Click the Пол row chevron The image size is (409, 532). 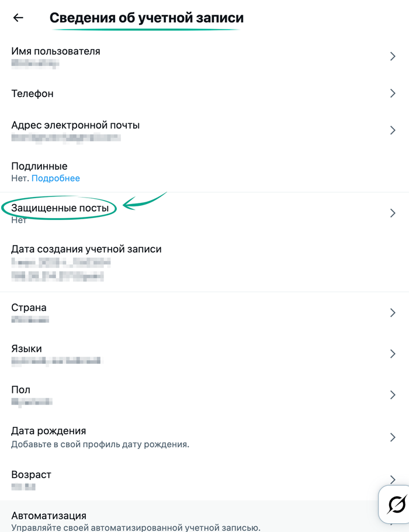click(x=393, y=395)
